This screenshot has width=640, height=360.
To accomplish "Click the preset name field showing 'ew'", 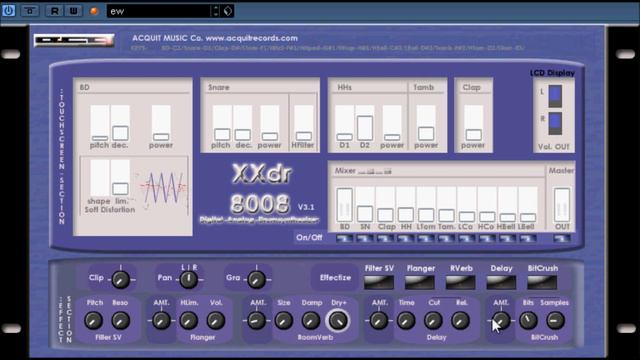I will point(158,11).
